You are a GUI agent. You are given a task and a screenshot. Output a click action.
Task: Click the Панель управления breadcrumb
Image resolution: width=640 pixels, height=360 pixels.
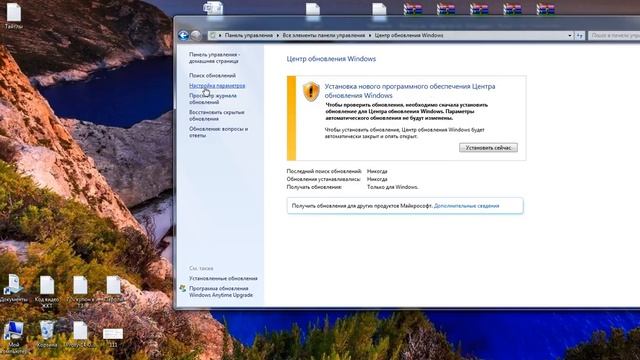tap(249, 36)
